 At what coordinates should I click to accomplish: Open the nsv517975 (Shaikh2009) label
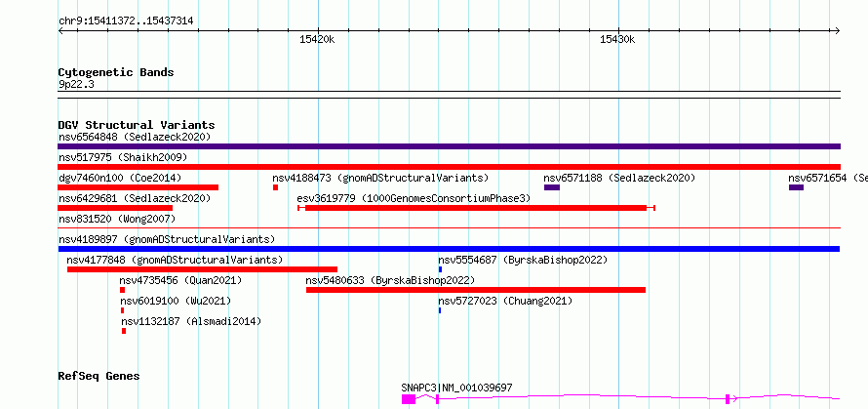(x=123, y=157)
